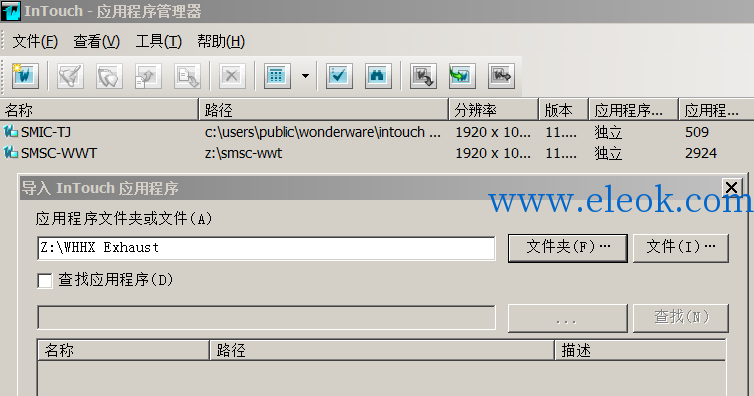Open the 文件(F) menu
This screenshot has width=754, height=396.
pos(35,41)
